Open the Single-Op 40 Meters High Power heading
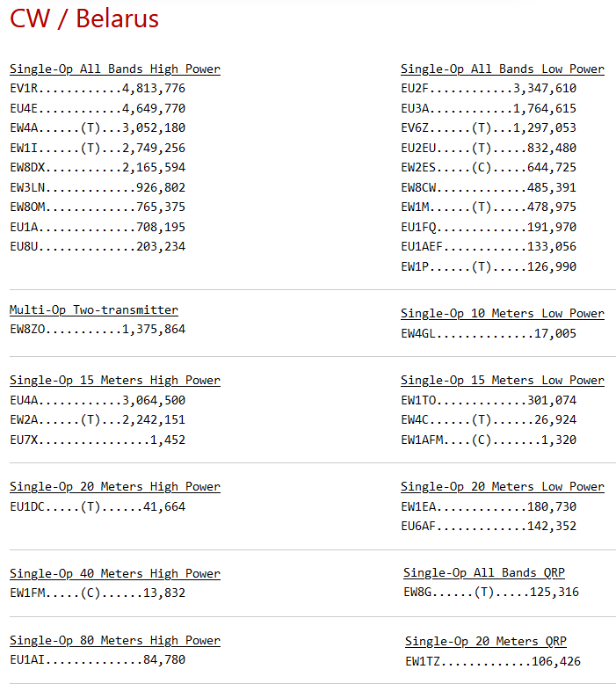The image size is (616, 691). 114,573
